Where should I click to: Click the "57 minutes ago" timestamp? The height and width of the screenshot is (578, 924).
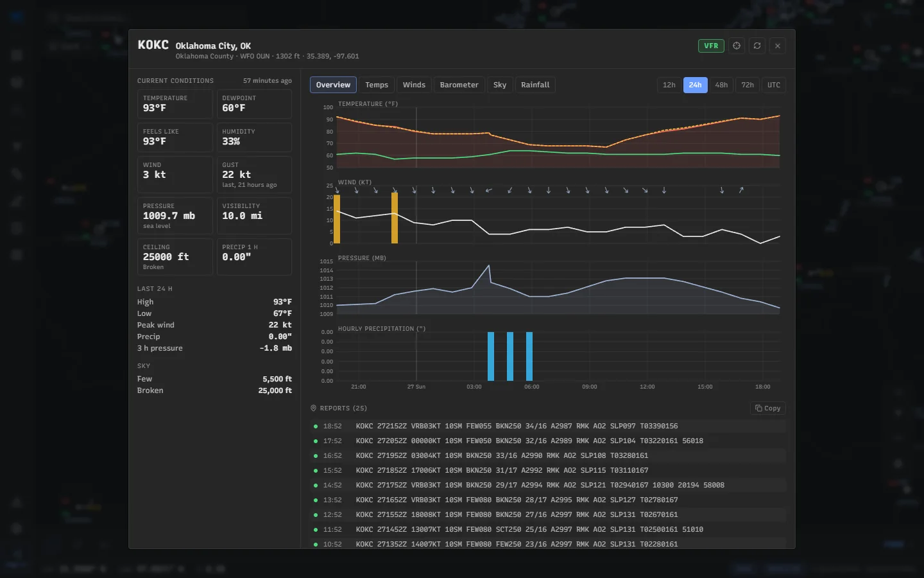tap(268, 81)
